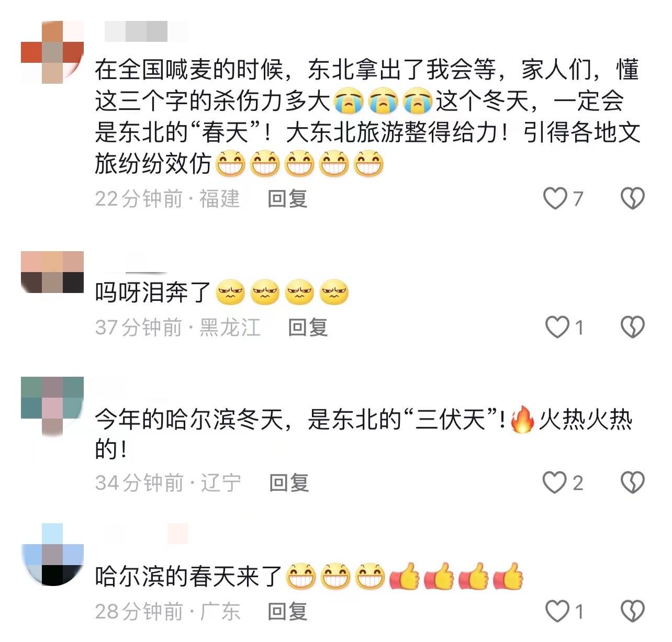Reply to the 28分钟前 Guangdong comment
Image resolution: width=672 pixels, height=642 pixels.
coord(287,611)
